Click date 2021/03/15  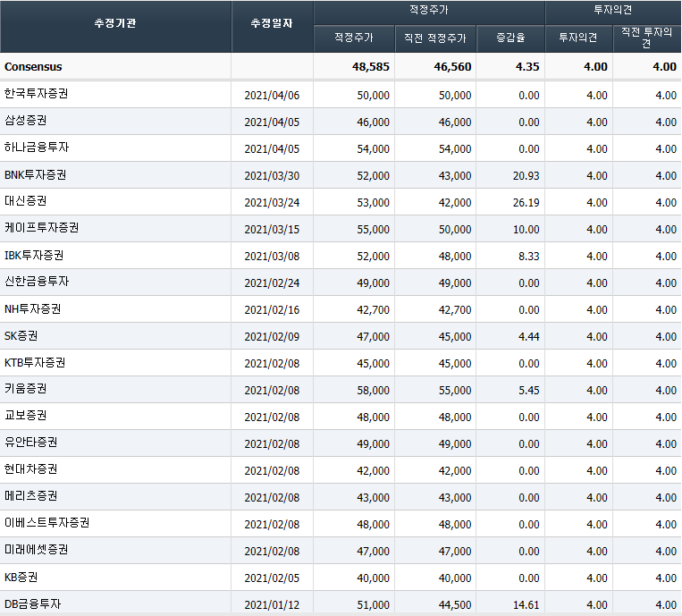pyautogui.click(x=272, y=229)
